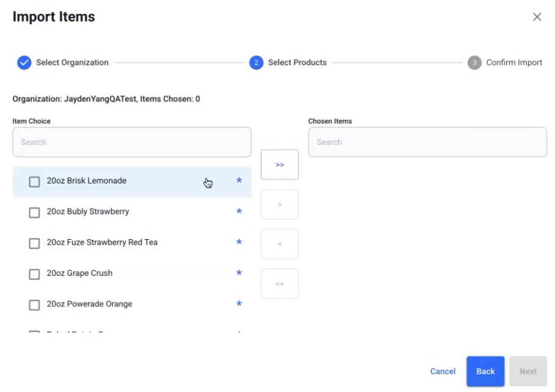This screenshot has width=555, height=392.
Task: Click the Cancel link
Action: click(x=443, y=371)
